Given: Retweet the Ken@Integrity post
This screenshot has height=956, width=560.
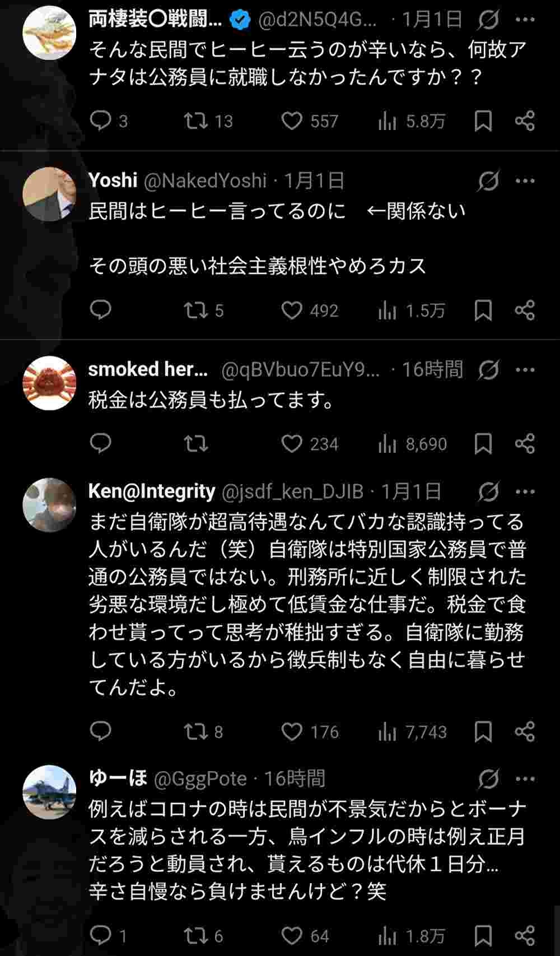Looking at the screenshot, I should coord(196,731).
